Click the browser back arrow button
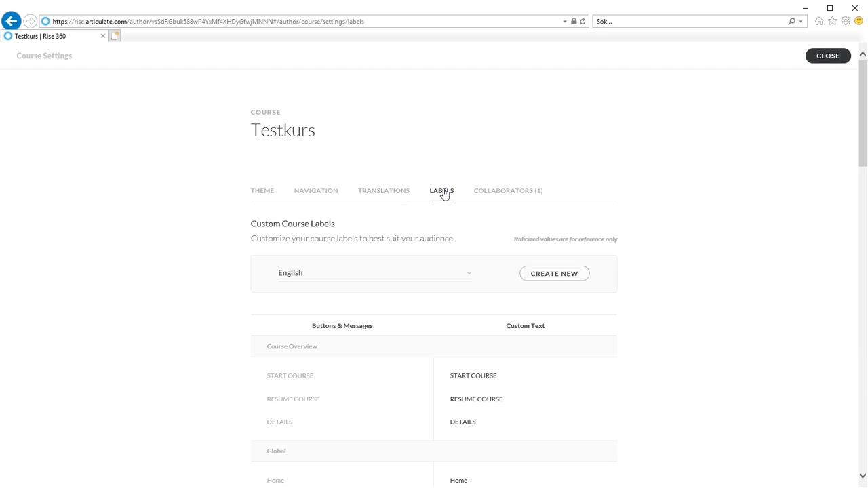Image resolution: width=868 pixels, height=488 pixels. coord(11,21)
